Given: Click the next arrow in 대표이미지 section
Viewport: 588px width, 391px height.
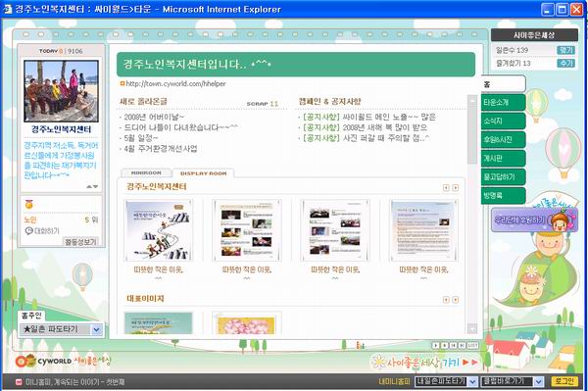Looking at the screenshot, I should coord(456,300).
